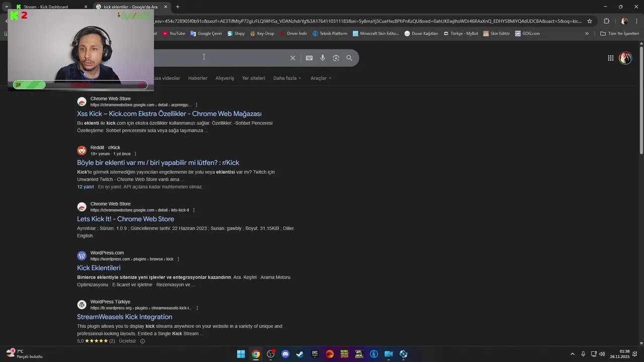Click the page vertical scrollbar
644x362 pixels.
pyautogui.click(x=641, y=101)
